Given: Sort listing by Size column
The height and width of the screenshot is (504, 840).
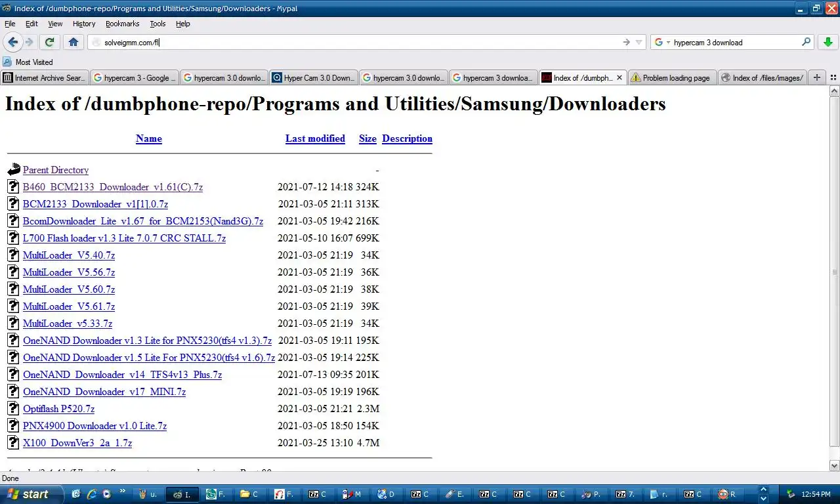Looking at the screenshot, I should pyautogui.click(x=367, y=138).
